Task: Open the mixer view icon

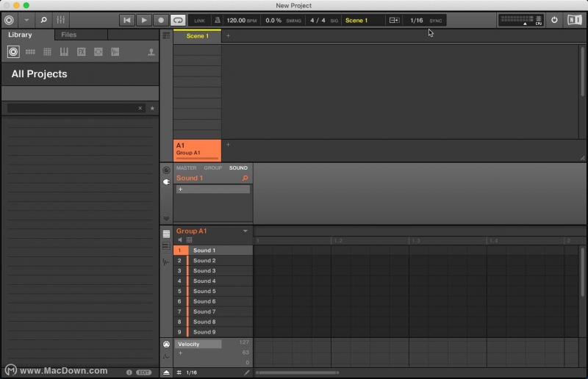Action: point(61,21)
